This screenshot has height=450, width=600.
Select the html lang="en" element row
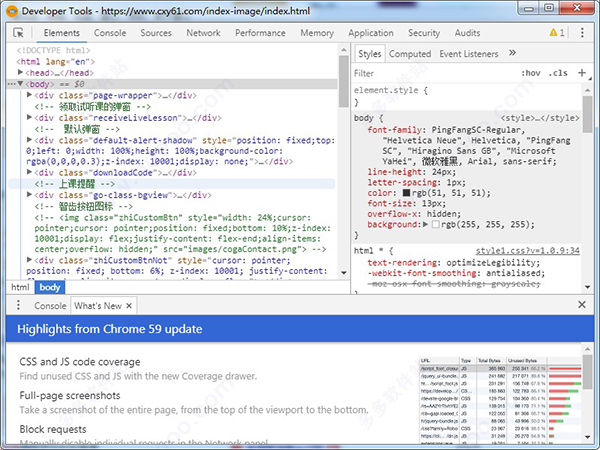[55, 61]
